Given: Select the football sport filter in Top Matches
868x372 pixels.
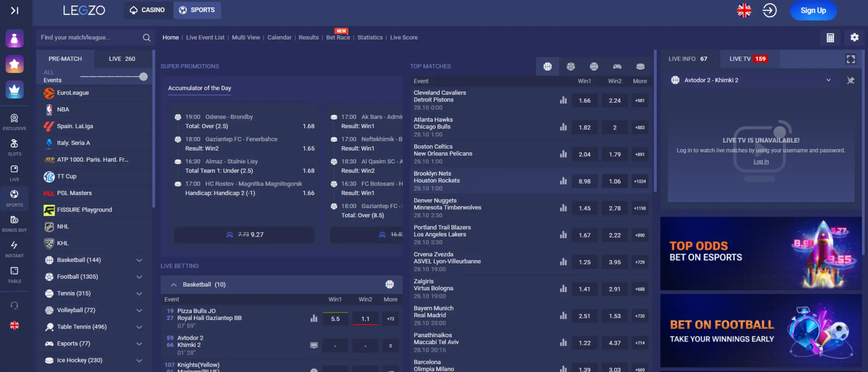Looking at the screenshot, I should (x=571, y=66).
